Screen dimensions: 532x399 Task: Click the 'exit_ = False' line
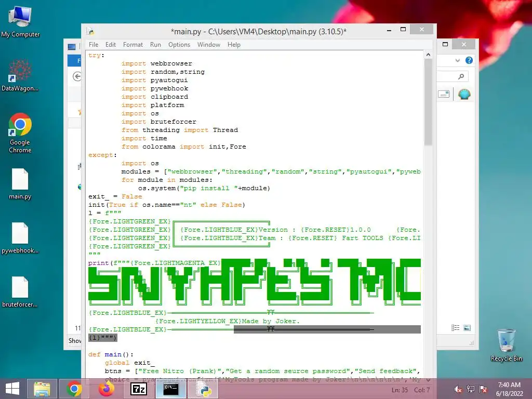point(115,196)
